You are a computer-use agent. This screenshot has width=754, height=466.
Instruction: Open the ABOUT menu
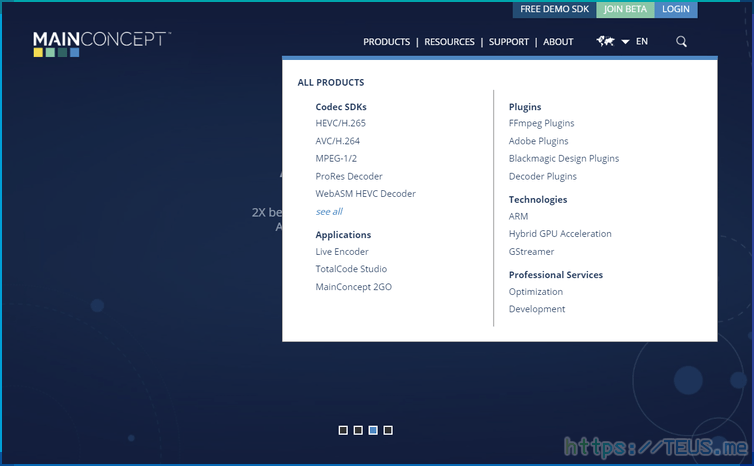coord(558,42)
